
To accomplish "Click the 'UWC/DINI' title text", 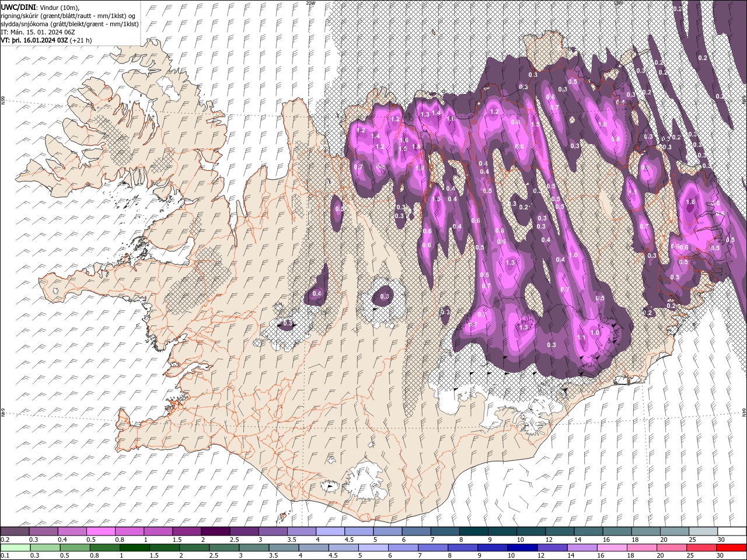I will [x=19, y=7].
